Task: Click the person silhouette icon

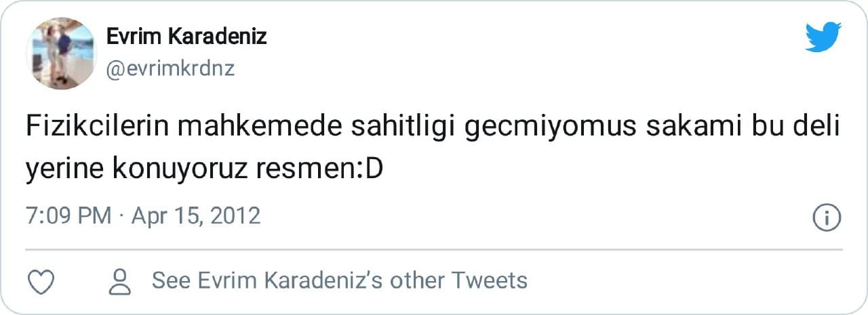Action: coord(121,281)
